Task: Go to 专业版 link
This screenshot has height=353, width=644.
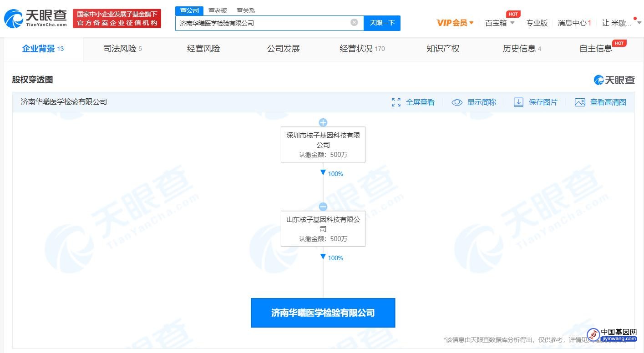Action: 537,23
